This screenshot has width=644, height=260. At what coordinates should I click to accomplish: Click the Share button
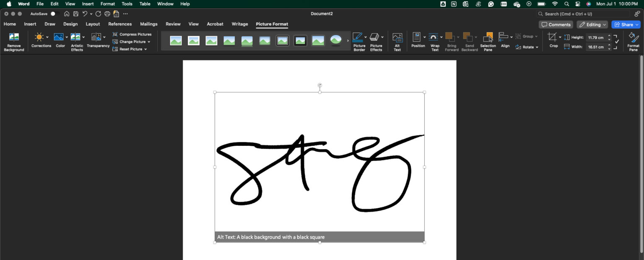pos(626,24)
